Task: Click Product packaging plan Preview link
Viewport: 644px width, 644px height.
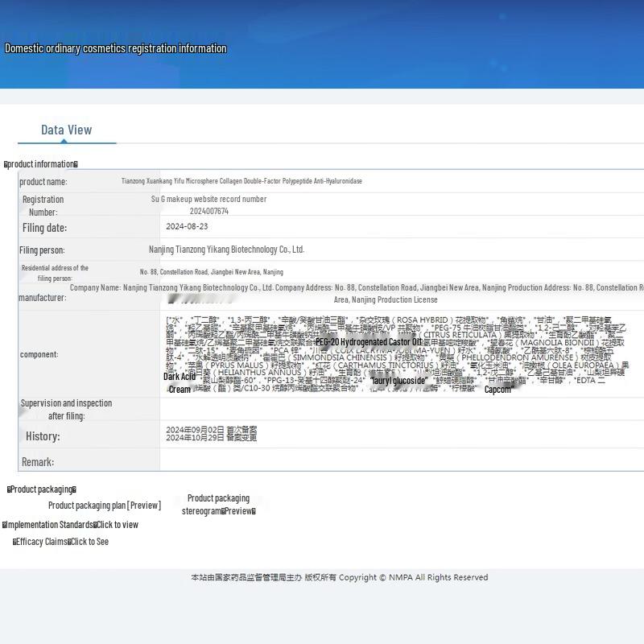Action: tap(104, 506)
